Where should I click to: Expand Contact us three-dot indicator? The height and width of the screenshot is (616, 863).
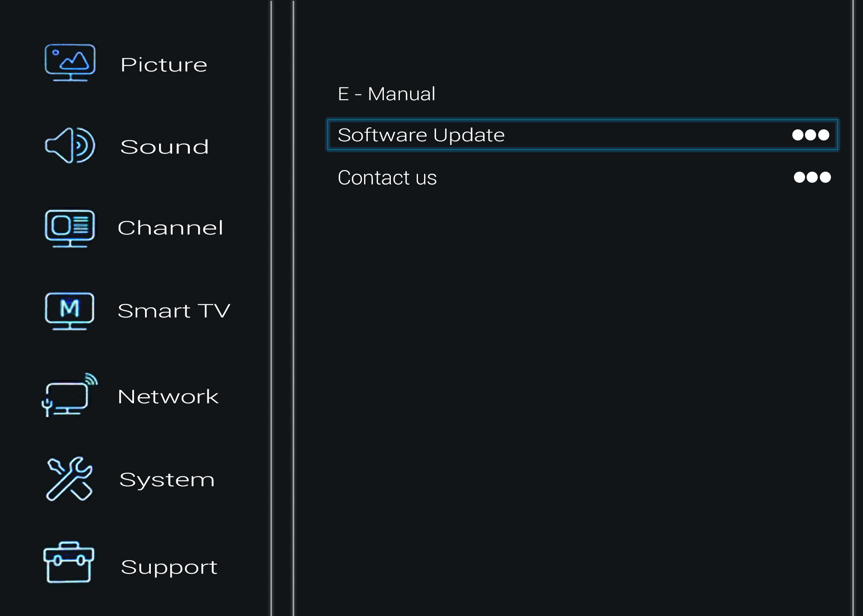(812, 177)
